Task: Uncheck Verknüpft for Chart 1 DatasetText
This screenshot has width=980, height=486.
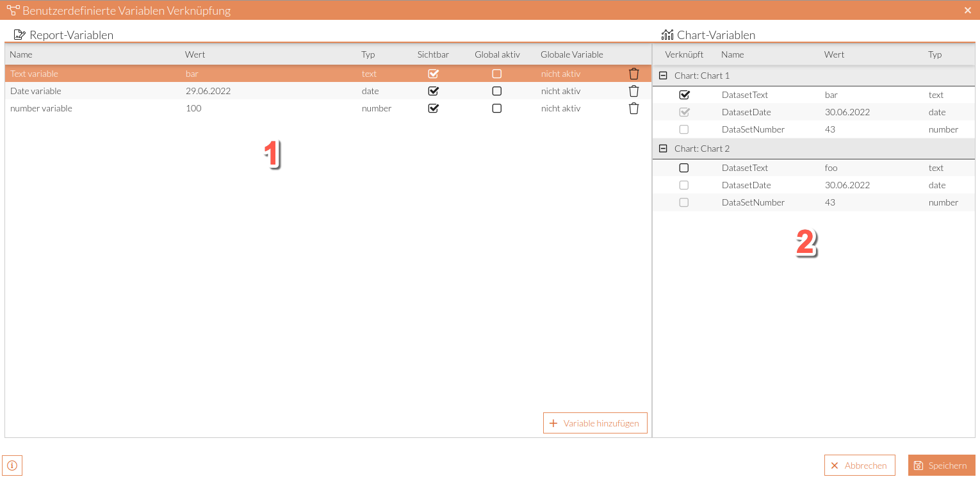Action: [x=684, y=95]
